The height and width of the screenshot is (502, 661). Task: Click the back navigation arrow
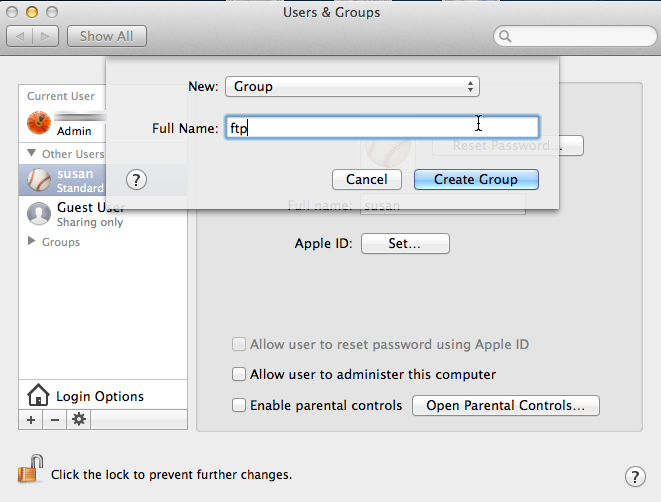click(21, 36)
